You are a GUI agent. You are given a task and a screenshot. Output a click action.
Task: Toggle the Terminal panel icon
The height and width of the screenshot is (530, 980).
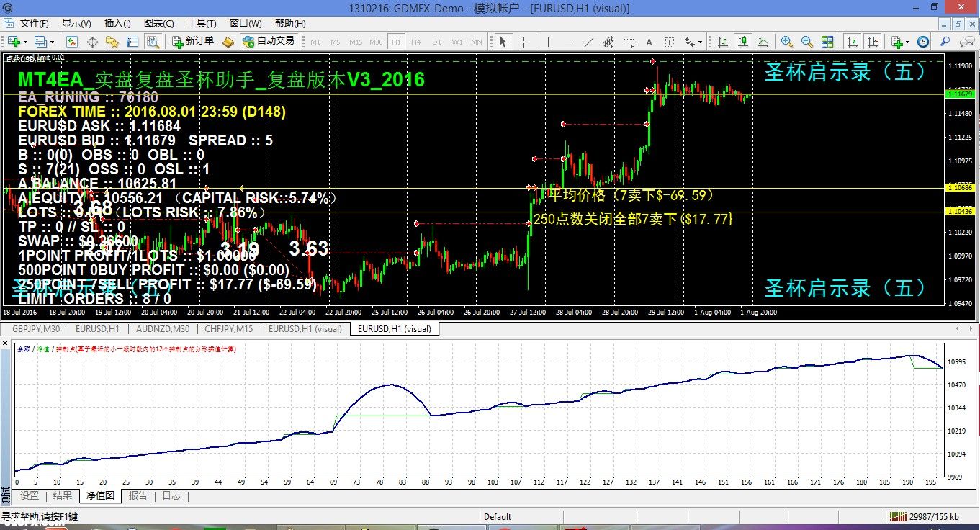pyautogui.click(x=132, y=42)
